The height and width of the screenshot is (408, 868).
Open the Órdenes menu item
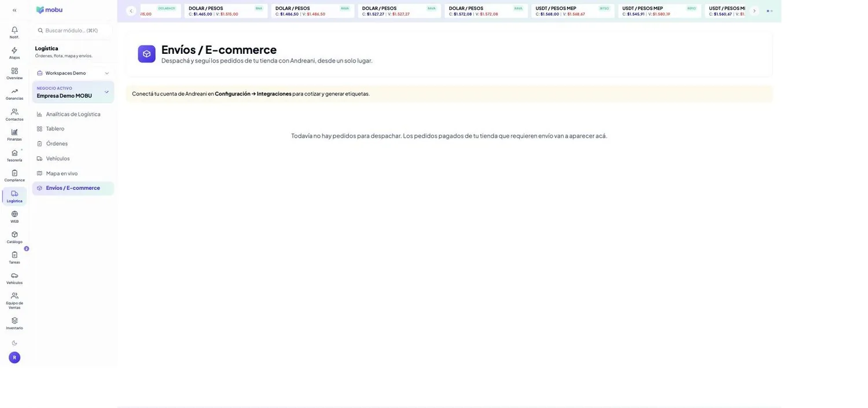click(x=73, y=144)
